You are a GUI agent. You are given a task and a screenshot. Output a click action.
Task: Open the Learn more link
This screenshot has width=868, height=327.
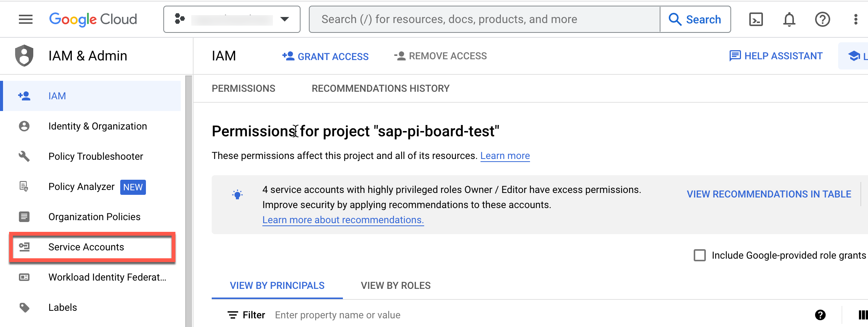[x=505, y=156]
